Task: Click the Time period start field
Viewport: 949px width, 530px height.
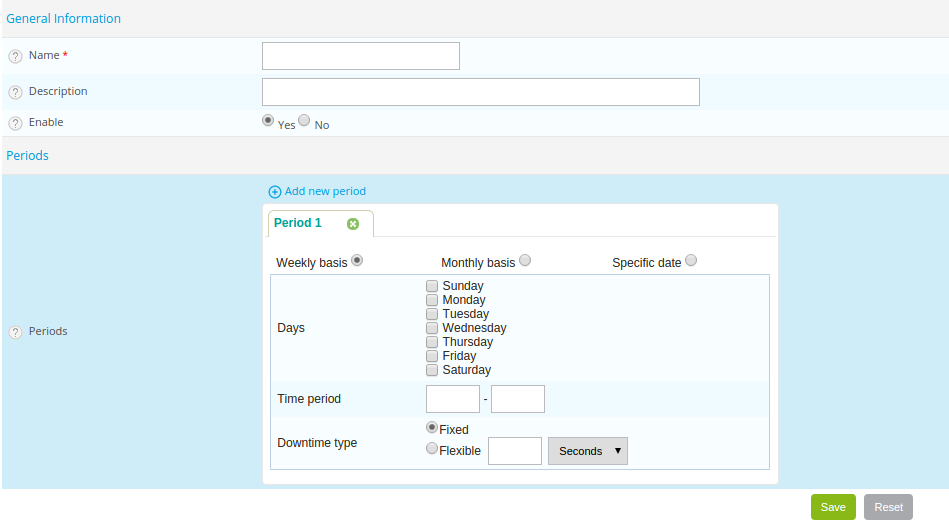Action: click(452, 399)
